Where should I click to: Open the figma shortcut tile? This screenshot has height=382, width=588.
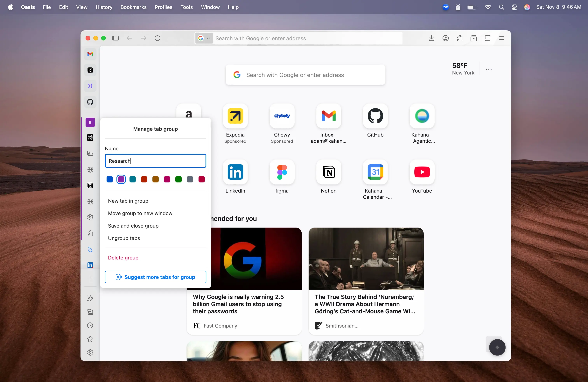(x=282, y=172)
